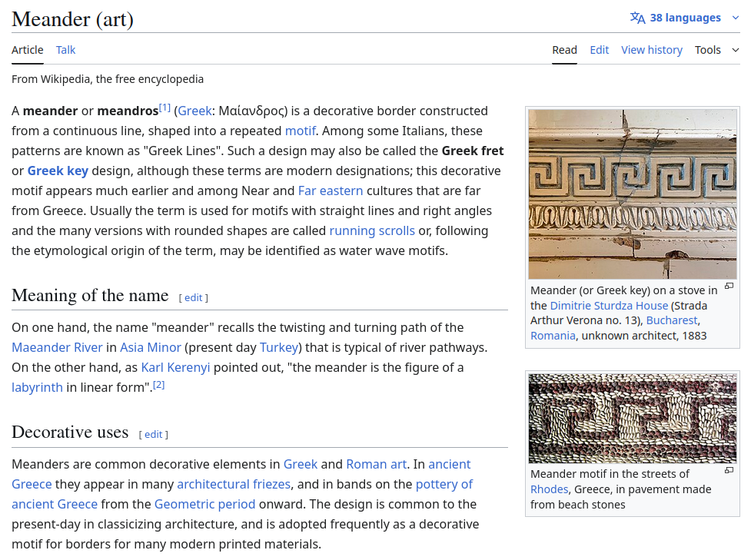Switch to the Talk tab
Viewport: 751px width, 560px height.
point(65,50)
